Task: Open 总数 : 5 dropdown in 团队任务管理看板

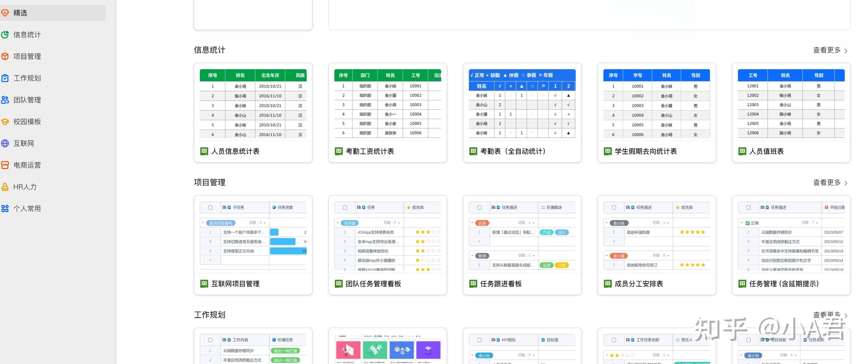Action: pyautogui.click(x=392, y=223)
